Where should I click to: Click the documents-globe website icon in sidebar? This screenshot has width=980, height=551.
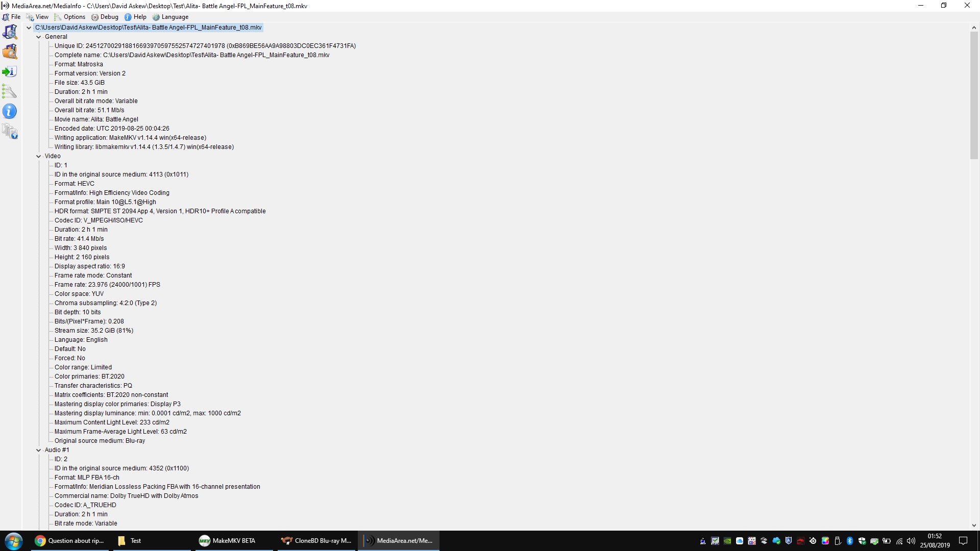point(10,131)
